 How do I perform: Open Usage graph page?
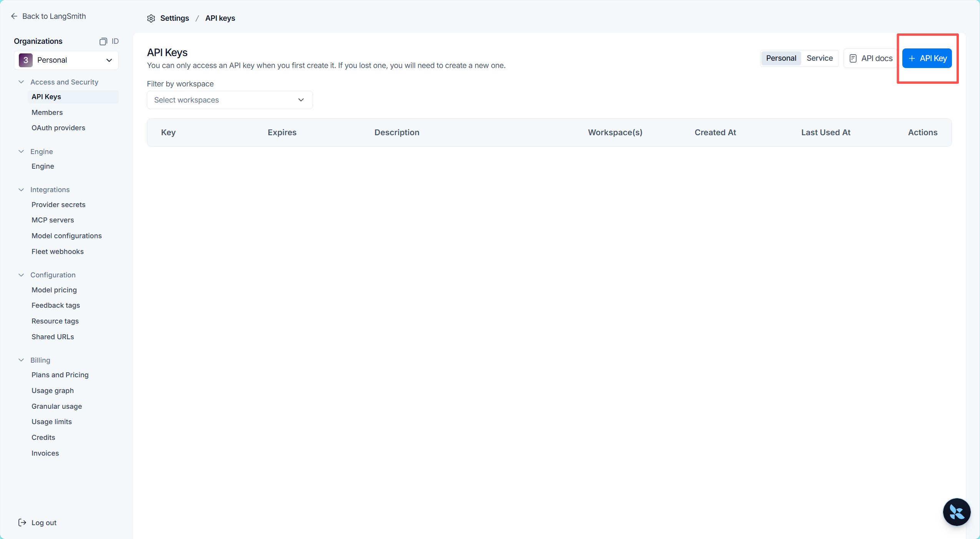coord(53,391)
